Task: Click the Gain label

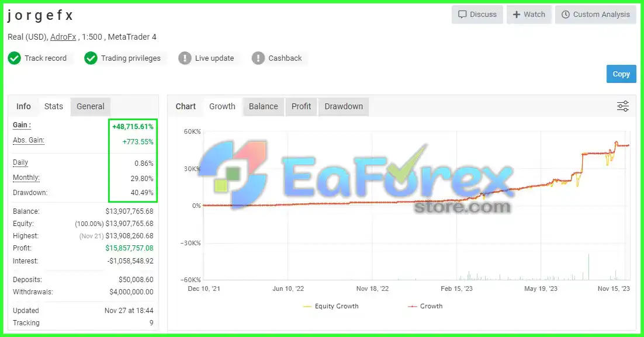Action: pos(22,125)
